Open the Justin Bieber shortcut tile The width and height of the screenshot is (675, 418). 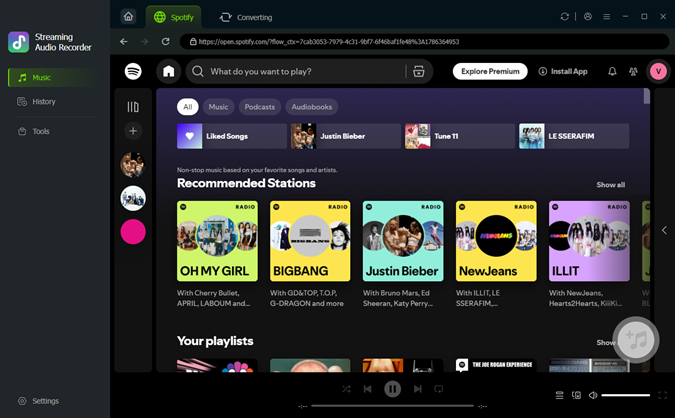pyautogui.click(x=346, y=136)
